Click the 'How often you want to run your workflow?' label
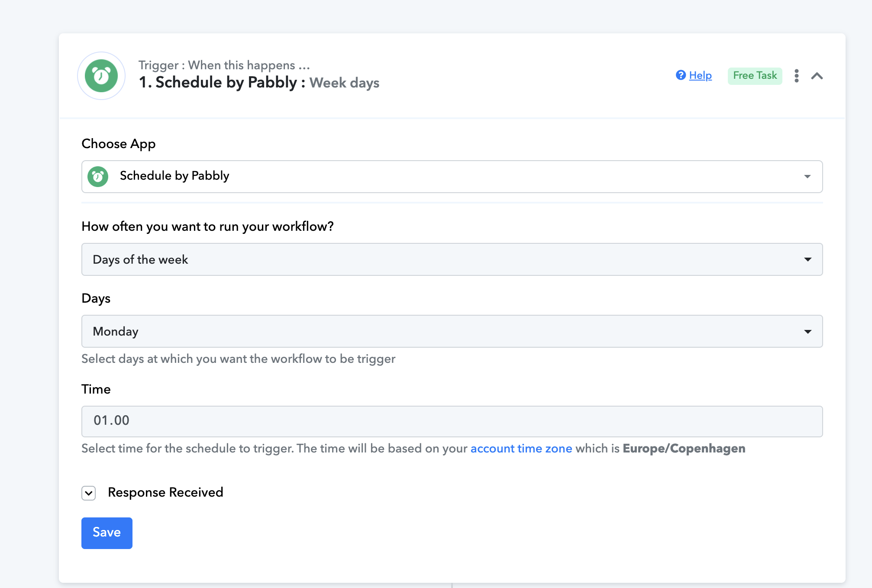Viewport: 872px width, 588px height. click(208, 226)
